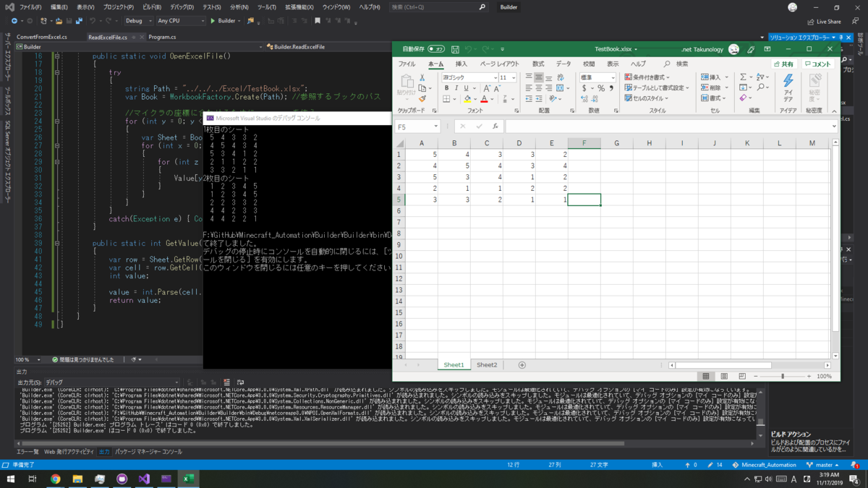Collapse the GetValue method outline toggle
This screenshot has height=488, width=868.
[x=57, y=243]
